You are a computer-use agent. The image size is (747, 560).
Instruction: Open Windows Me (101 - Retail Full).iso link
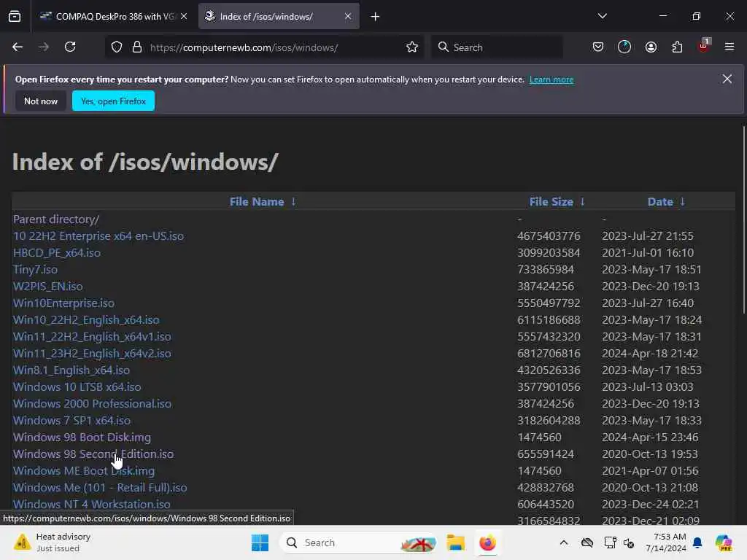[99, 488]
